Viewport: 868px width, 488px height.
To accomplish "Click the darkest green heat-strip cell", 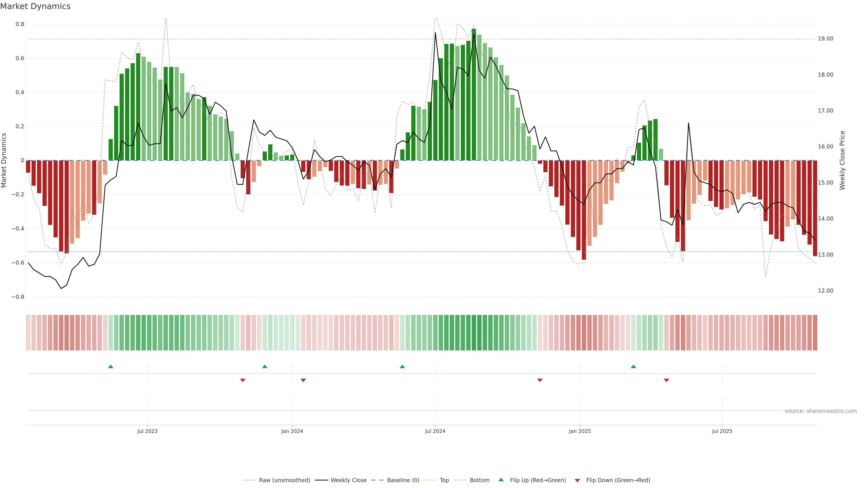I will [474, 333].
